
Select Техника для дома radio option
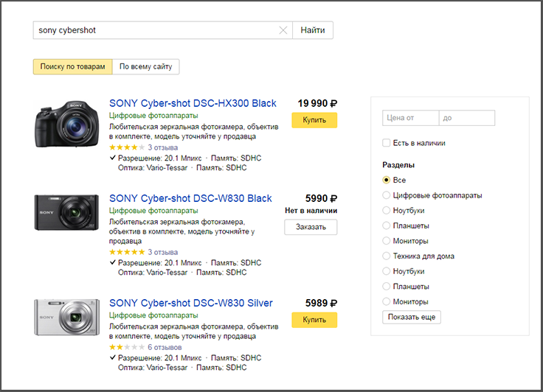(387, 256)
